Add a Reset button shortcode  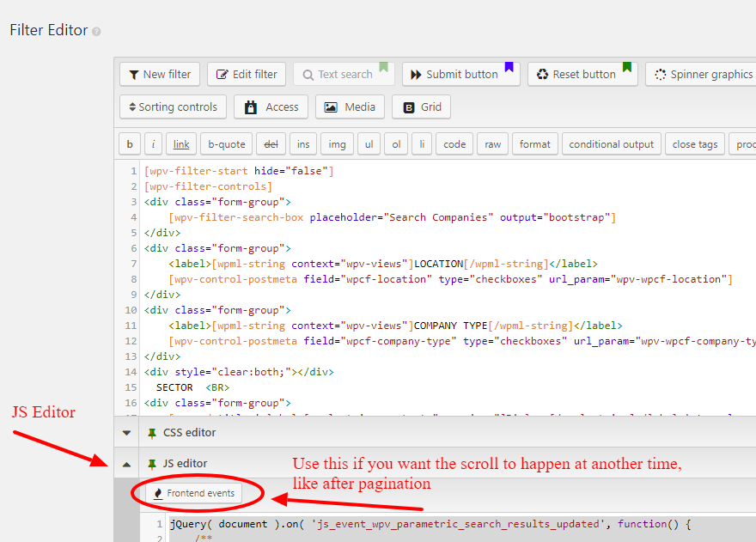click(582, 74)
